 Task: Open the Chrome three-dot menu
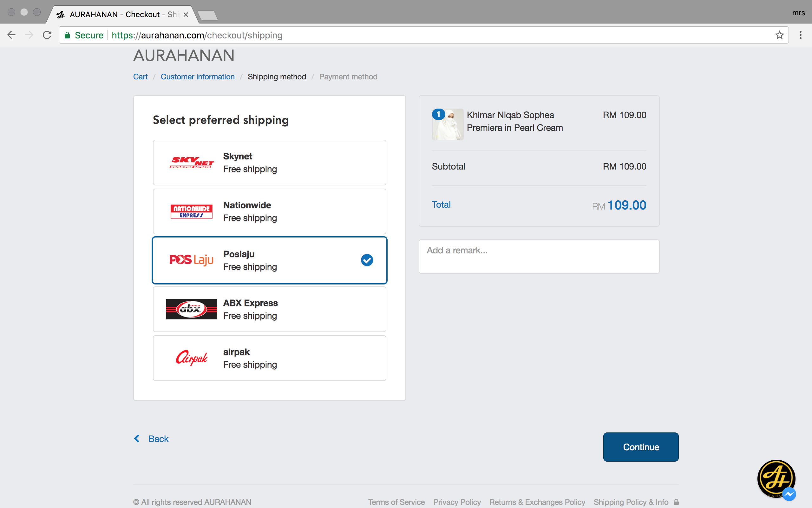point(801,35)
